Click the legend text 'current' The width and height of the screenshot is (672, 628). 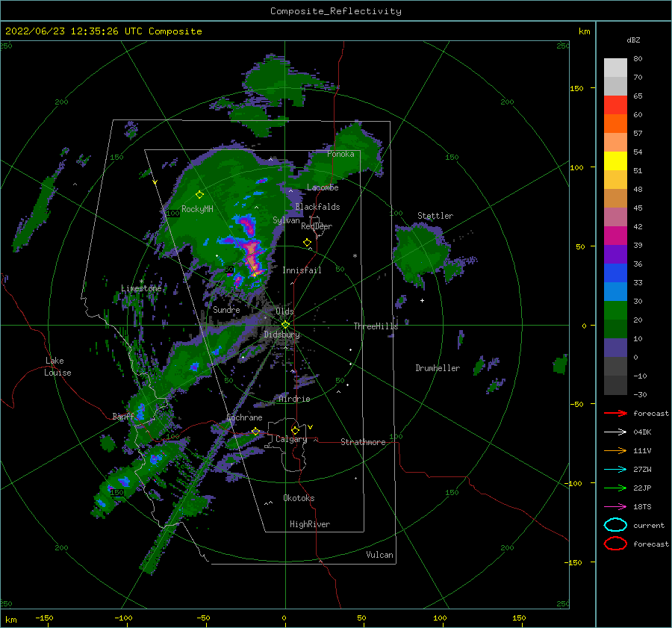click(x=649, y=525)
